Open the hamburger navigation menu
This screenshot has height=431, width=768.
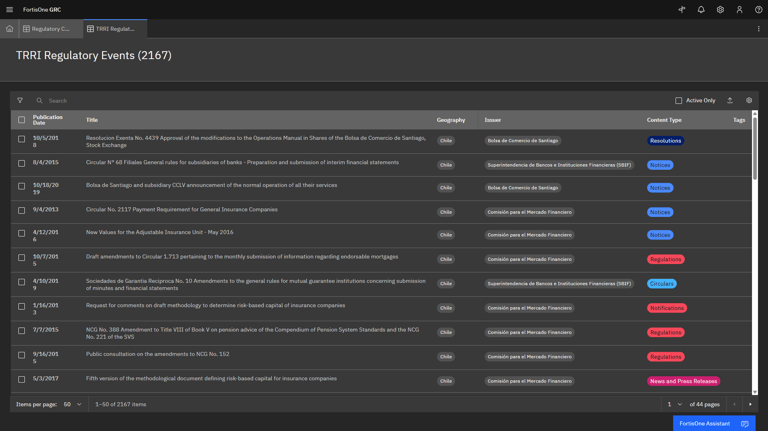point(10,10)
